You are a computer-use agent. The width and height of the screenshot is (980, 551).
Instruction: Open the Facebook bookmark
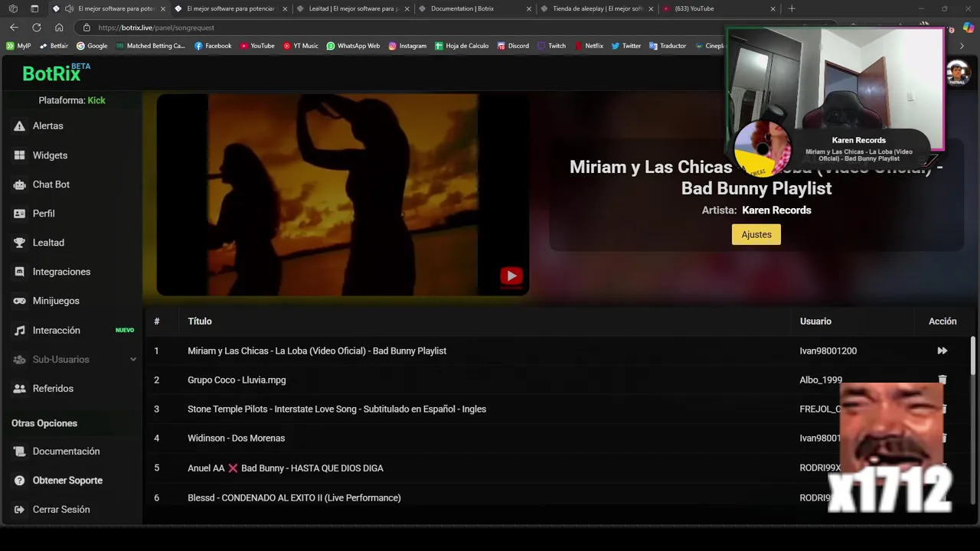[x=213, y=46]
